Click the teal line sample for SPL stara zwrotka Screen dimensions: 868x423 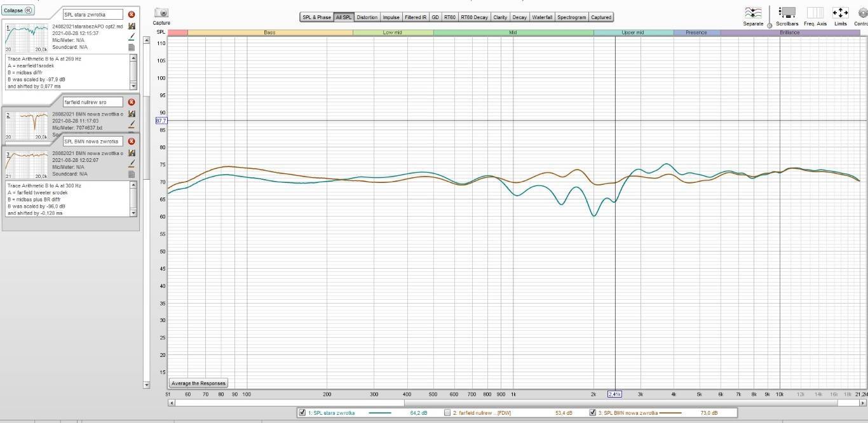point(380,413)
